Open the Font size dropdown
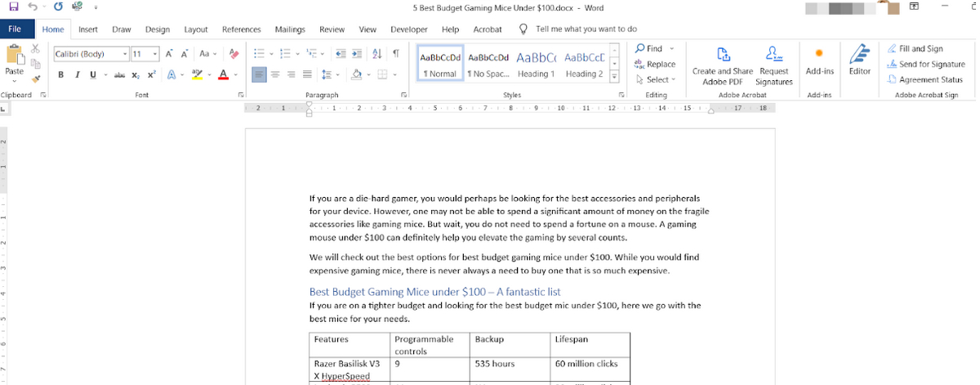This screenshot has height=385, width=980. 155,54
